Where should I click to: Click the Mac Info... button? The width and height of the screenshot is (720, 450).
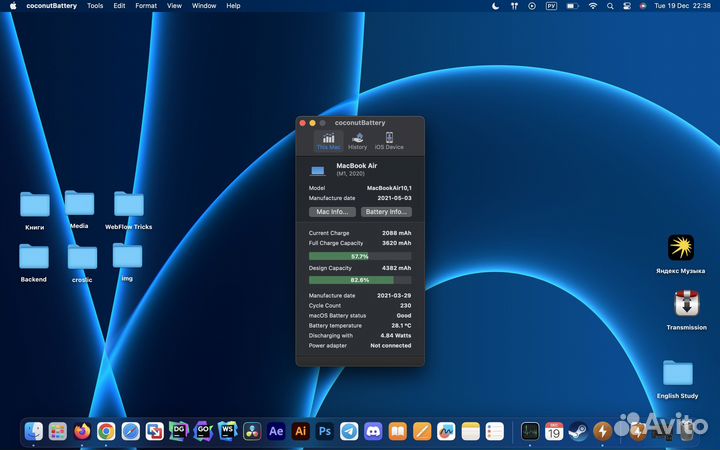coord(332,212)
